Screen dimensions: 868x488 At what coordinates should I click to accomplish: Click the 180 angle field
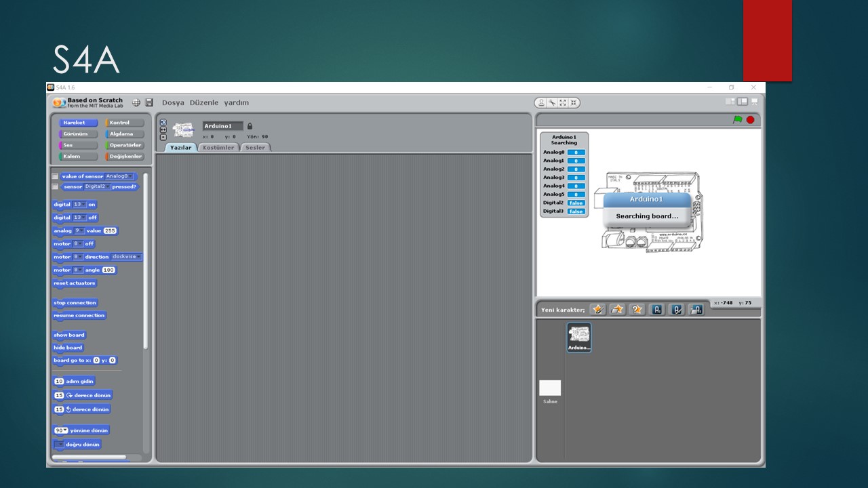(x=108, y=270)
